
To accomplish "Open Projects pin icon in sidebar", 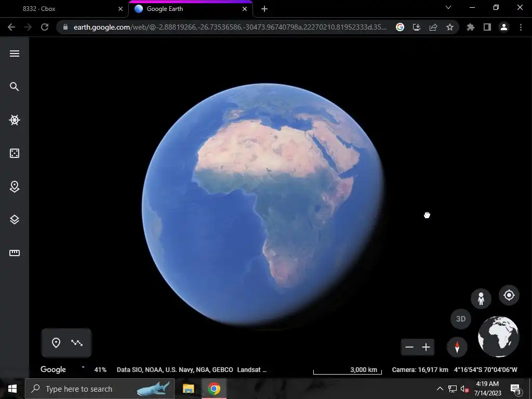I will 14,187.
